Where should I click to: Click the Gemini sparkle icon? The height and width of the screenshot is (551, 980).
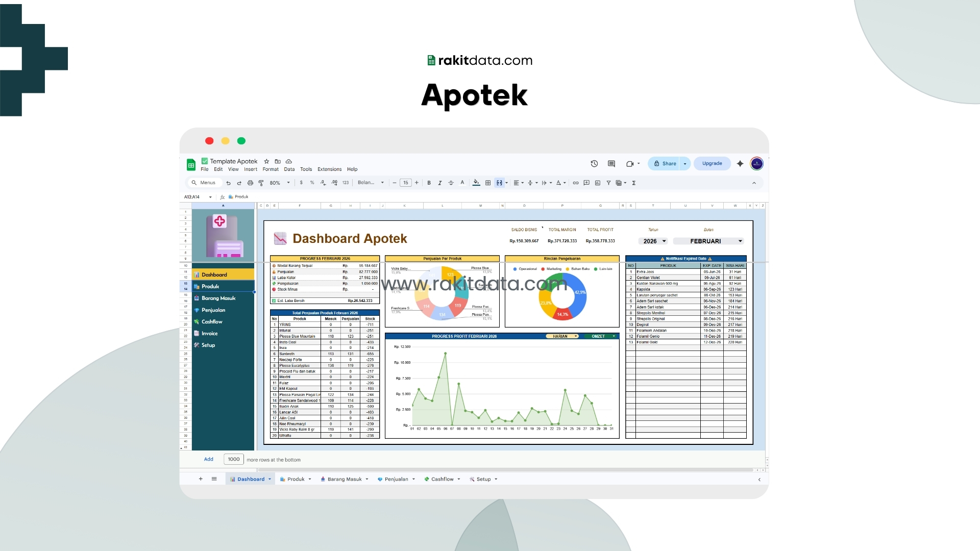pyautogui.click(x=740, y=164)
